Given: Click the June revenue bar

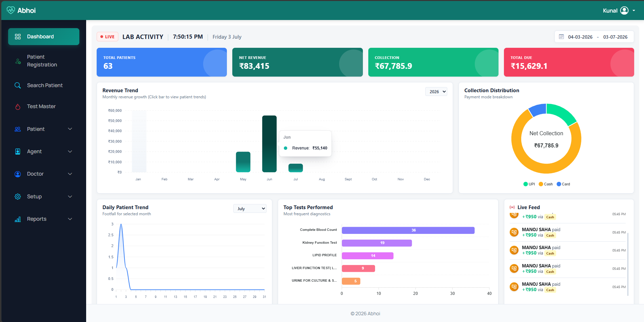Looking at the screenshot, I should (269, 144).
